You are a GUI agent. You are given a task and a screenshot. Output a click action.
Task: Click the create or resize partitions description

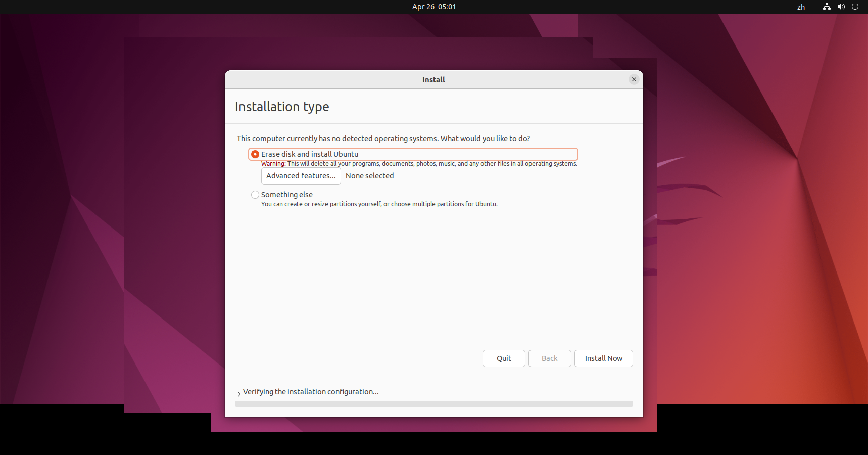tap(379, 204)
